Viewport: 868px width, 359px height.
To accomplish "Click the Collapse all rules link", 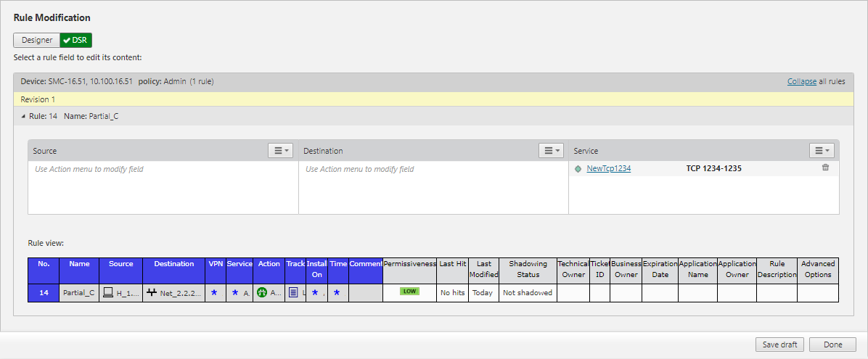I will coord(801,82).
